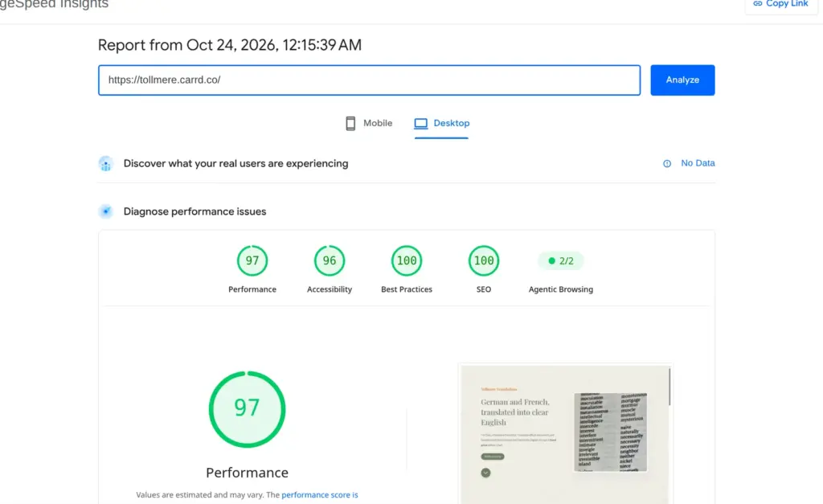Select the Accessibility 96 score gauge
Image resolution: width=823 pixels, height=504 pixels.
[x=330, y=260]
